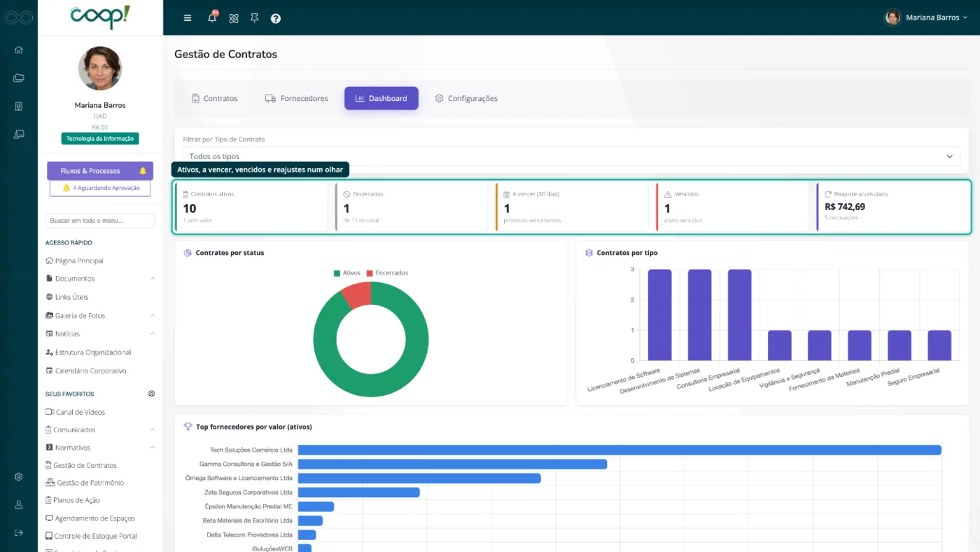The width and height of the screenshot is (980, 552).
Task: Click the Reajuste acumulado summary card
Action: coord(892,207)
